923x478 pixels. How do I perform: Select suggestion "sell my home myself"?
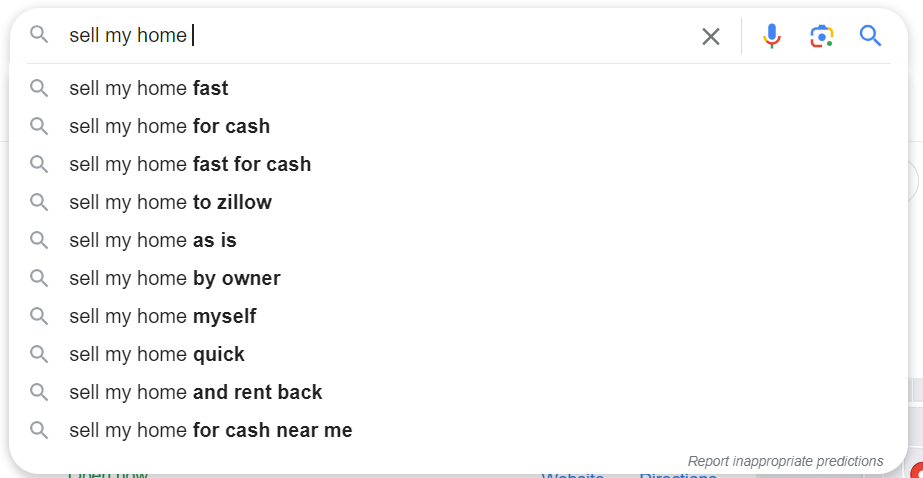coord(458,316)
